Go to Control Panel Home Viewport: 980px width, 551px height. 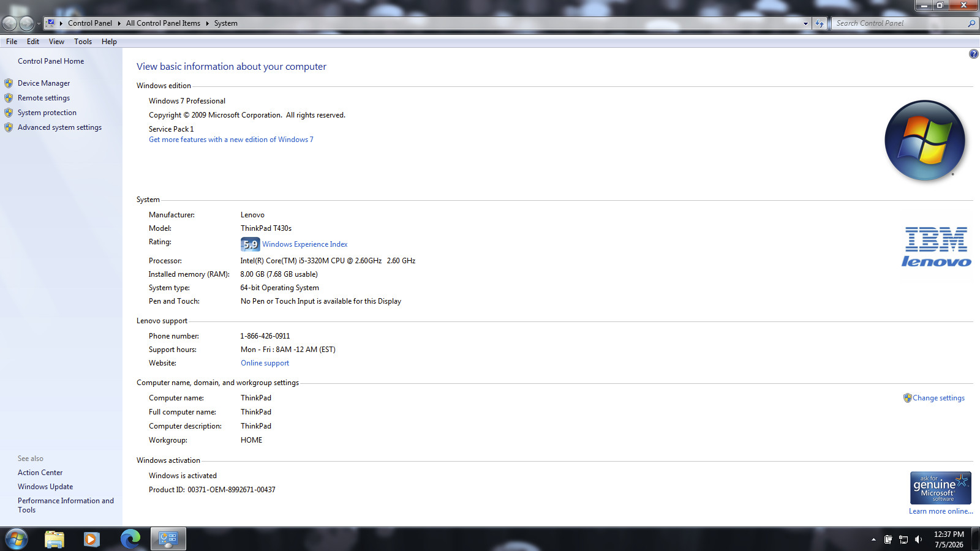(51, 61)
